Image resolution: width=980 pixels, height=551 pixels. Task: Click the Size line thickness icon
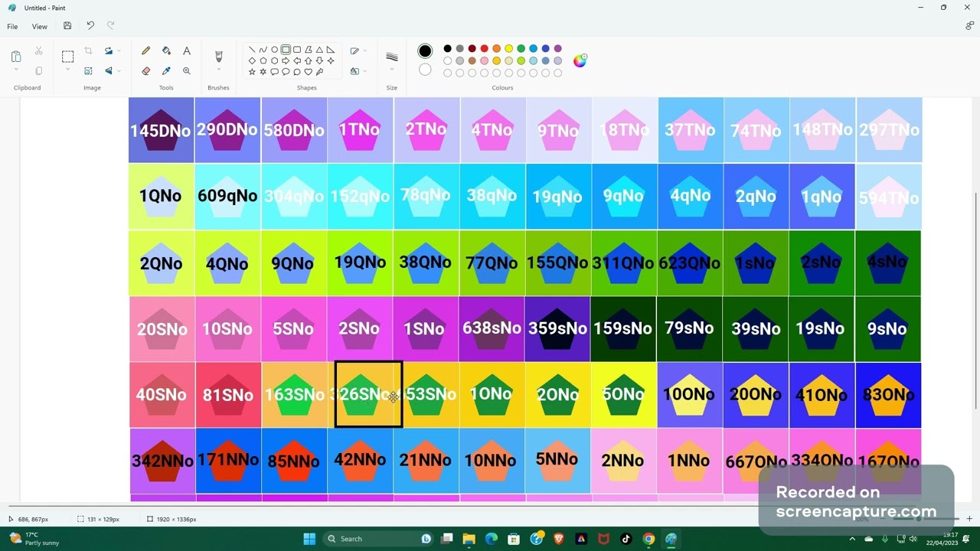(391, 57)
